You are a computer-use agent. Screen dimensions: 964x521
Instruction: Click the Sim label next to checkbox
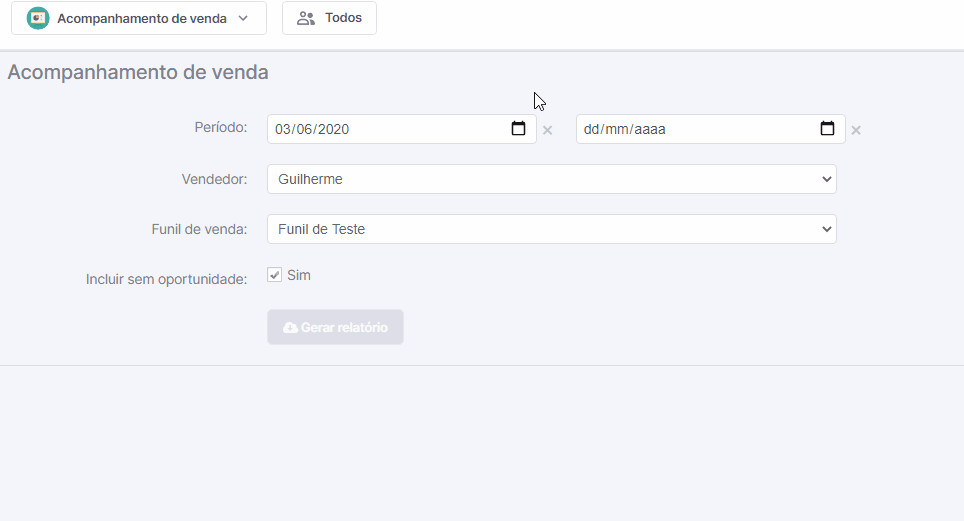299,275
